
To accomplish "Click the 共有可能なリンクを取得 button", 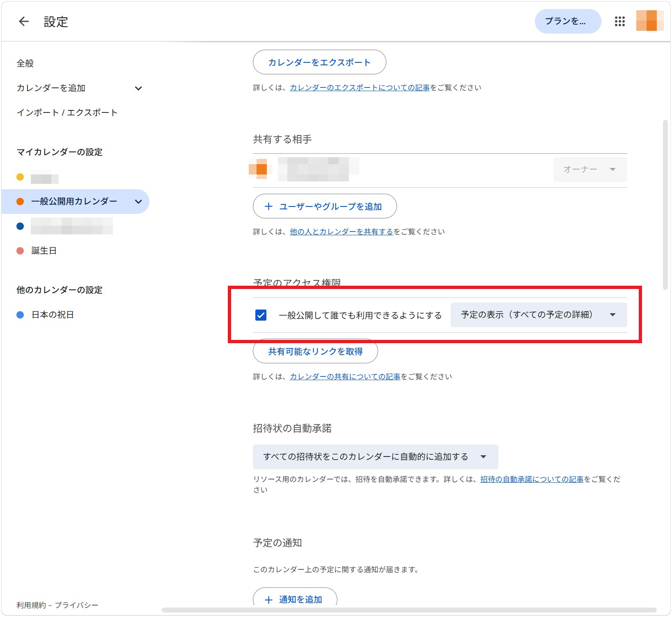I will pyautogui.click(x=315, y=351).
